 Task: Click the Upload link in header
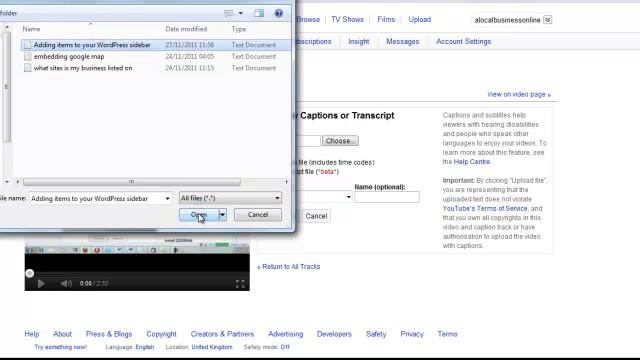tap(420, 20)
